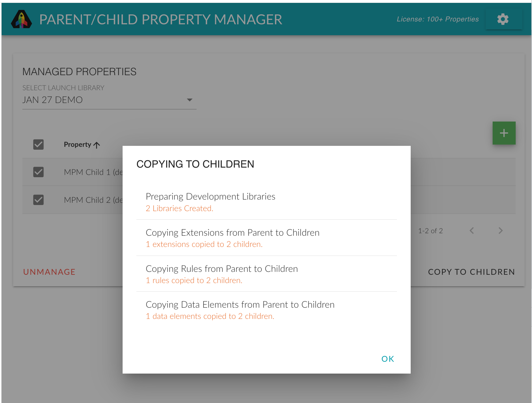Screen dimensions: 532x403
Task: Click COPY TO CHILDREN button
Action: [x=471, y=272]
